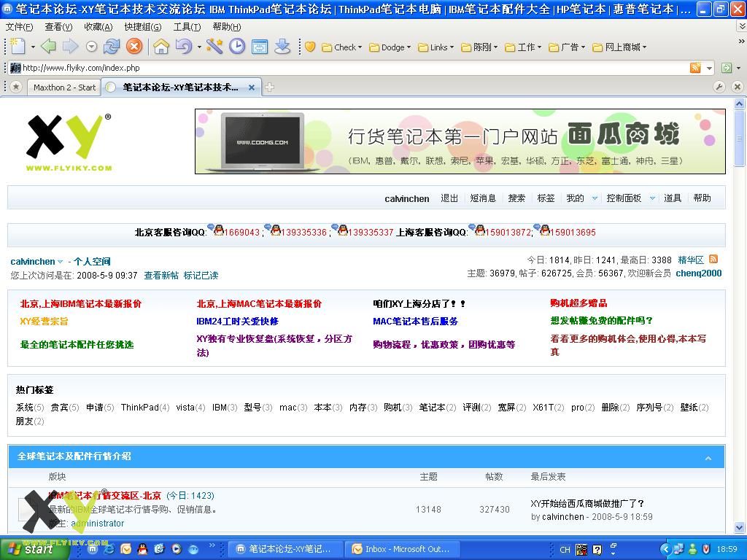The image size is (747, 560).
Task: Click the ThinkPad hot tag
Action: [140, 408]
